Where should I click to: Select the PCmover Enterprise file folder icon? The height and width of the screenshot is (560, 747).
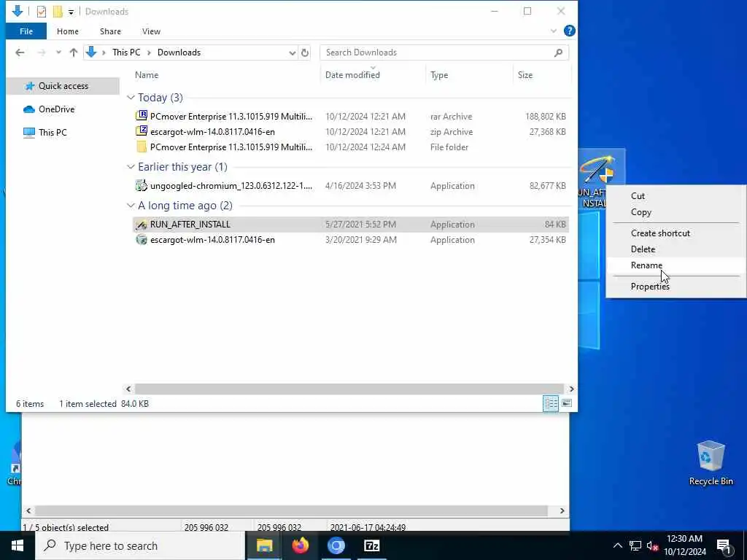pyautogui.click(x=142, y=147)
